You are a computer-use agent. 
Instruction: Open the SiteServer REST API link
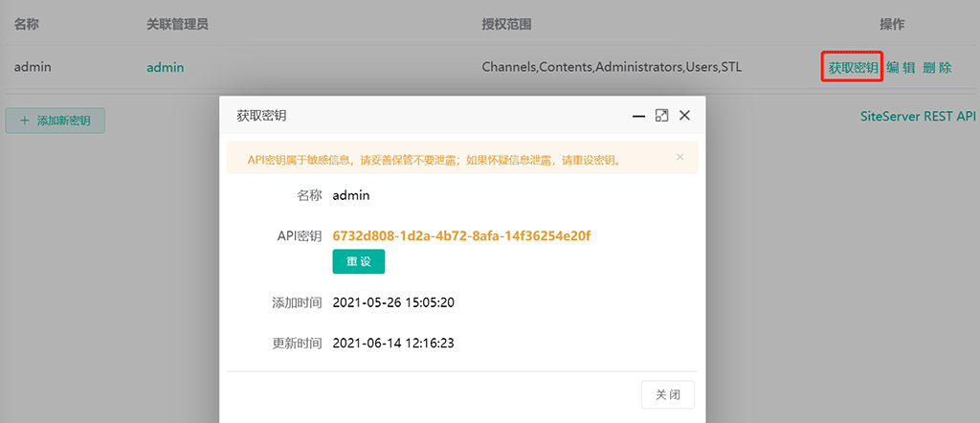coord(919,117)
